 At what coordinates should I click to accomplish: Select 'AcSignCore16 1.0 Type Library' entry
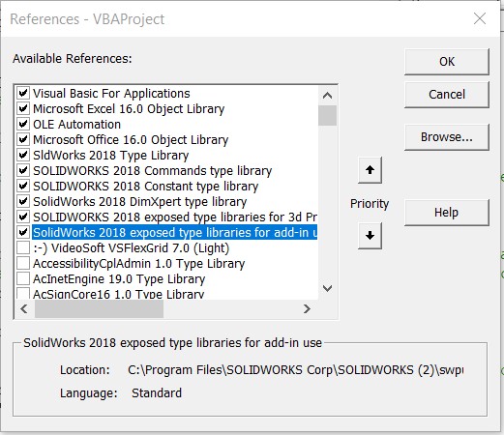(119, 294)
